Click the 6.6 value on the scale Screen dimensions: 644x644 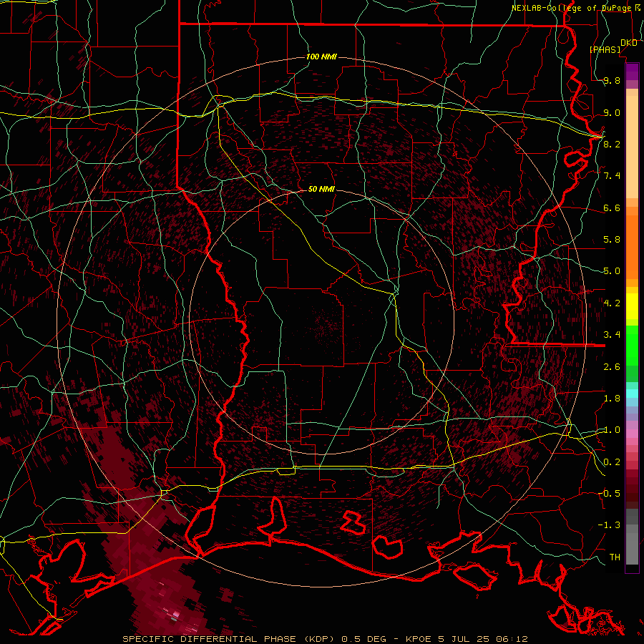pos(612,208)
